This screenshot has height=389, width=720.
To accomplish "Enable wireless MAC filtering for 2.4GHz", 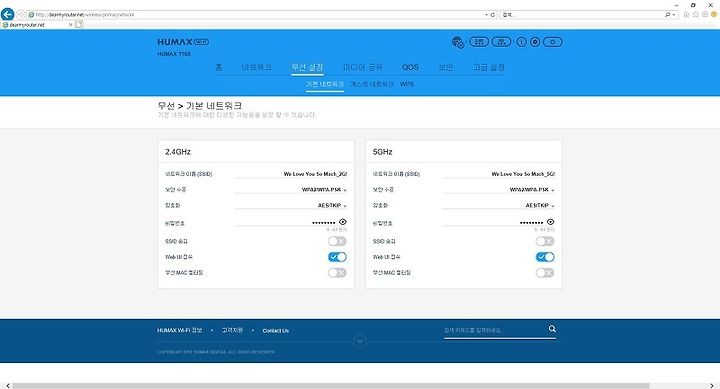I will pos(337,272).
